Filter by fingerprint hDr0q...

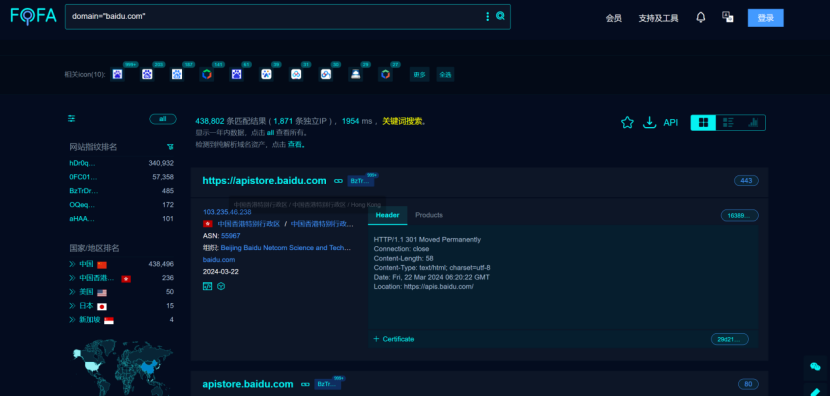click(83, 163)
